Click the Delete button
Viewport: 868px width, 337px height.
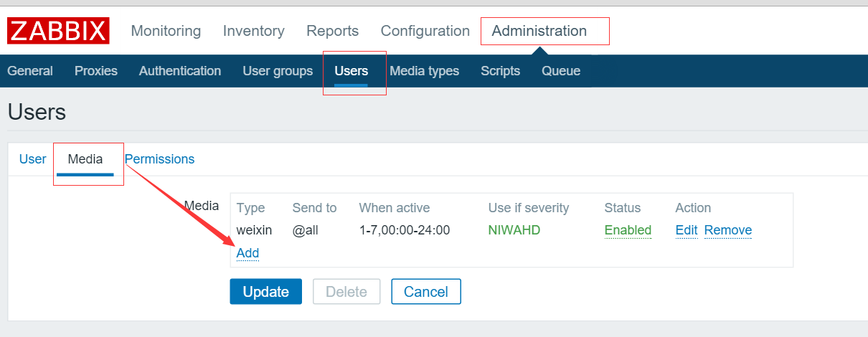346,292
